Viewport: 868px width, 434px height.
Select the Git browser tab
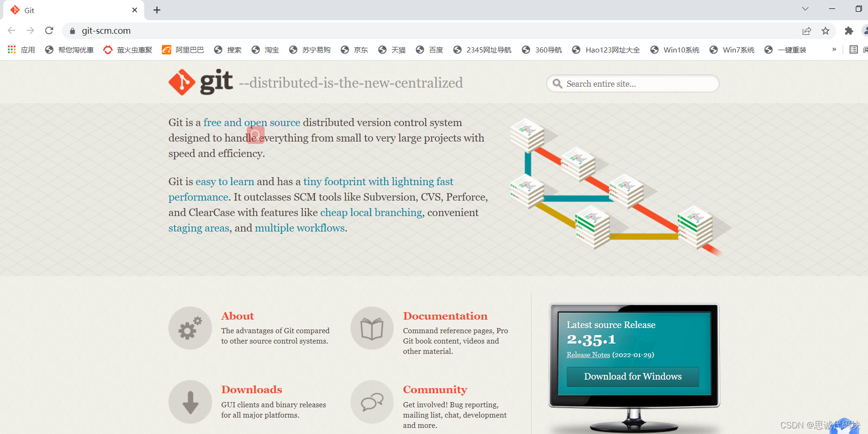click(x=74, y=10)
